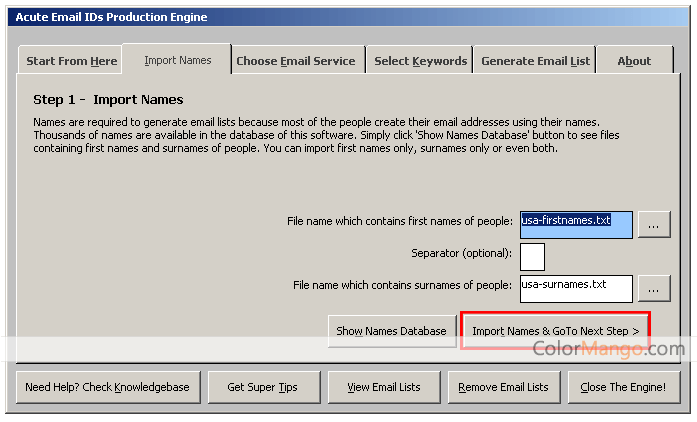This screenshot has width=697, height=422.
Task: Browse for the first names file
Action: pos(653,224)
